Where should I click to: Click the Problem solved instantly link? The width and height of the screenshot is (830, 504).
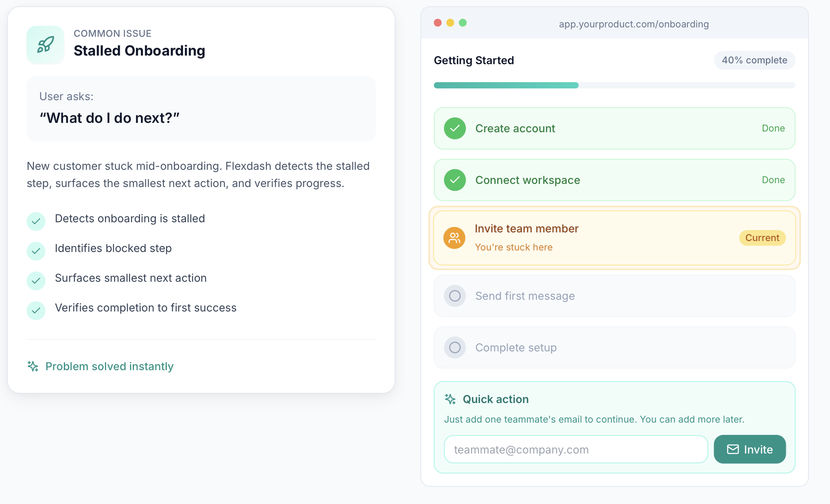point(109,366)
